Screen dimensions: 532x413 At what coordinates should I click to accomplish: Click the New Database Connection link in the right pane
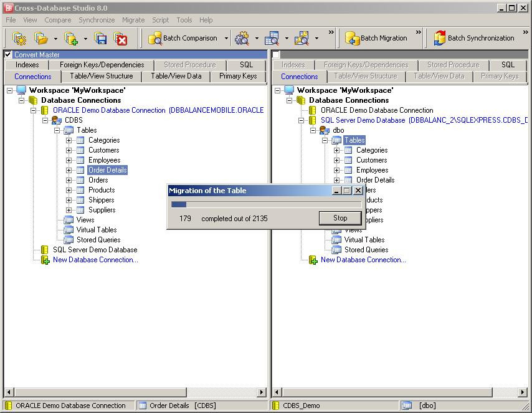[363, 260]
